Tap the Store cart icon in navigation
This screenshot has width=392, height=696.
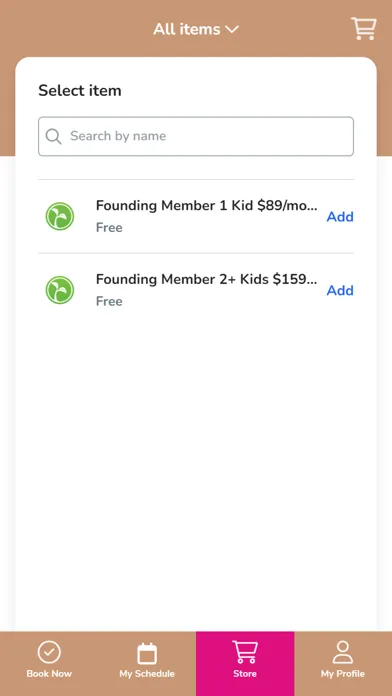click(x=245, y=652)
